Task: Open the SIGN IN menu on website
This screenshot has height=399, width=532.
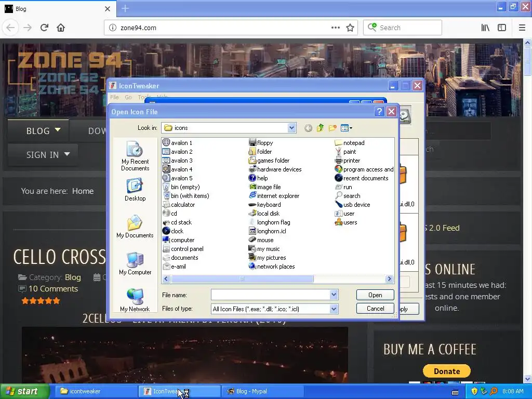Action: tap(43, 155)
